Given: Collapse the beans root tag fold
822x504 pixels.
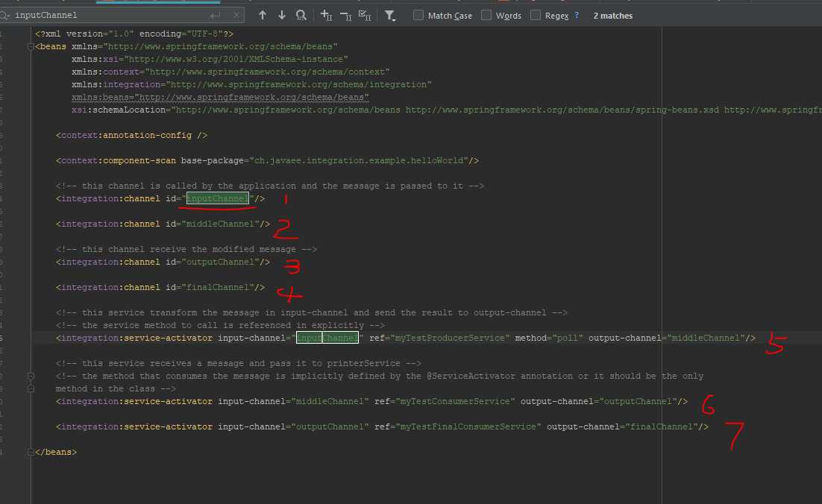Looking at the screenshot, I should pyautogui.click(x=31, y=47).
